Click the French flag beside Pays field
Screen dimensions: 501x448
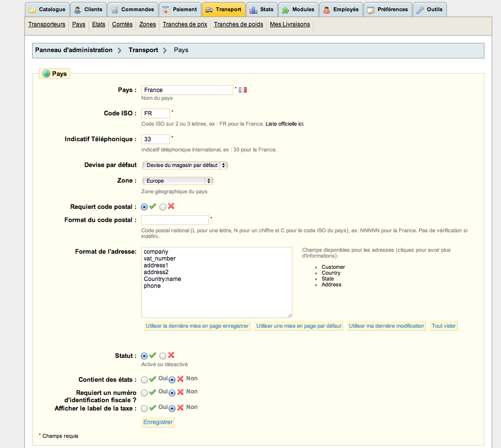[243, 90]
